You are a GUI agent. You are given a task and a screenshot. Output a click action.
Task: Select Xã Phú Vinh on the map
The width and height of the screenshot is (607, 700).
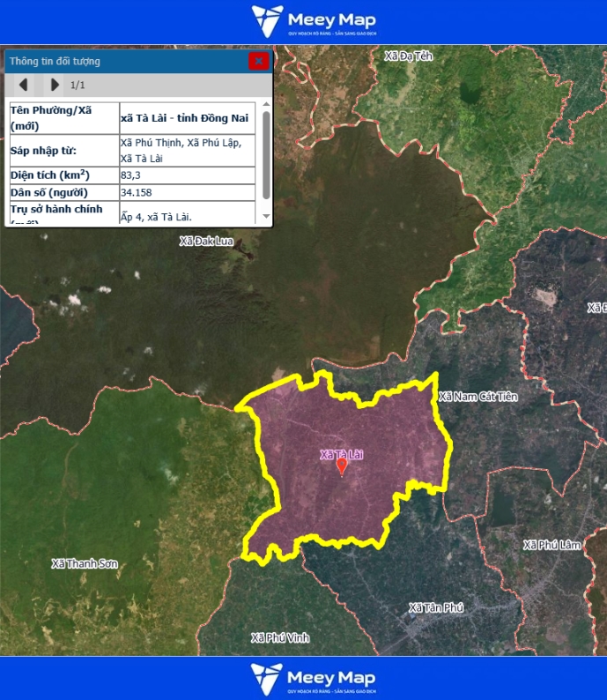click(x=279, y=637)
